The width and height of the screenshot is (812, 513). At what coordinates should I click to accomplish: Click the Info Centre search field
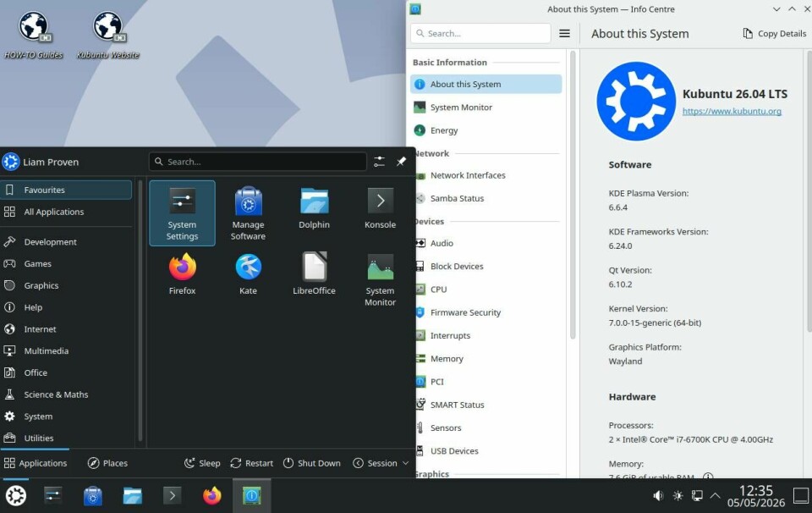click(x=480, y=33)
